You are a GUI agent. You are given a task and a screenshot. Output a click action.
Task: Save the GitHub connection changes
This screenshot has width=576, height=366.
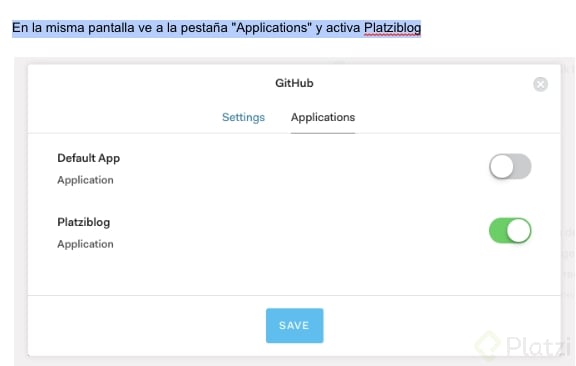coord(295,326)
